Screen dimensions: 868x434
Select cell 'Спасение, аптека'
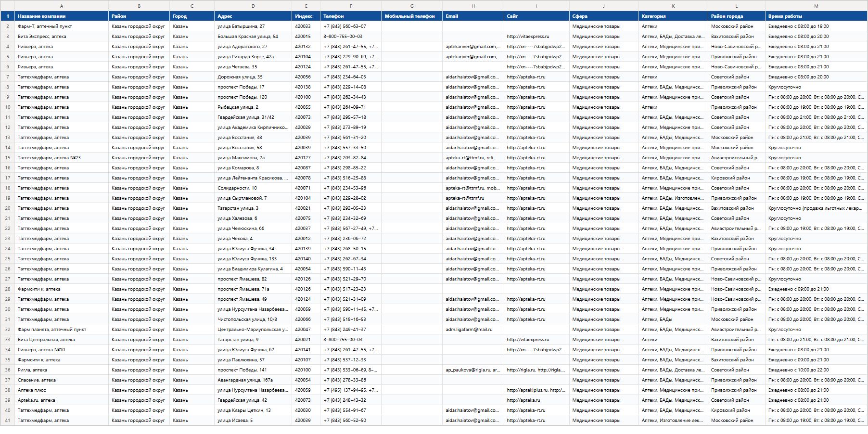(x=62, y=380)
